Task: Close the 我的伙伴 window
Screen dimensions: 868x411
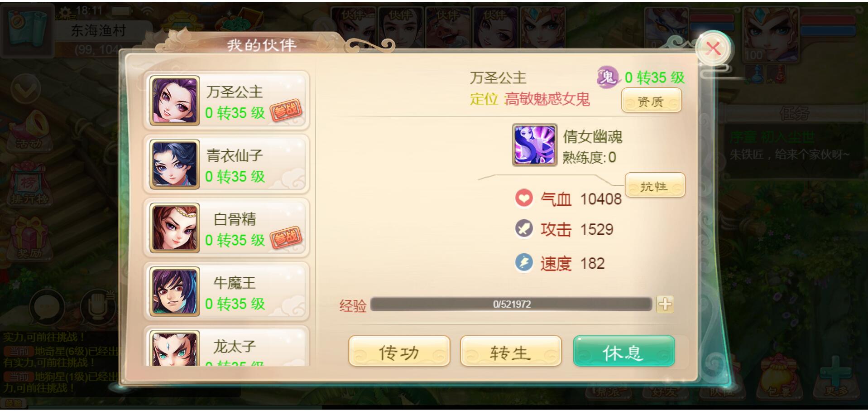Action: [x=713, y=48]
